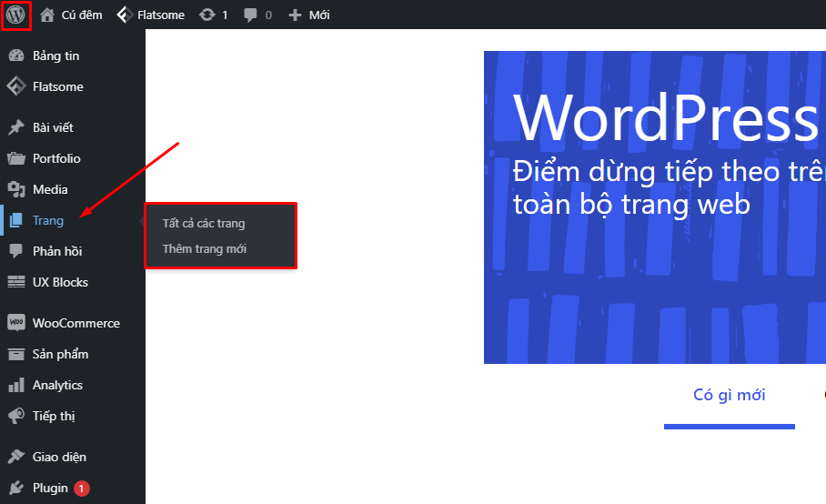Click the Bảng tin dashboard gauge icon
Viewport: 826px width, 504px height.
[x=16, y=55]
